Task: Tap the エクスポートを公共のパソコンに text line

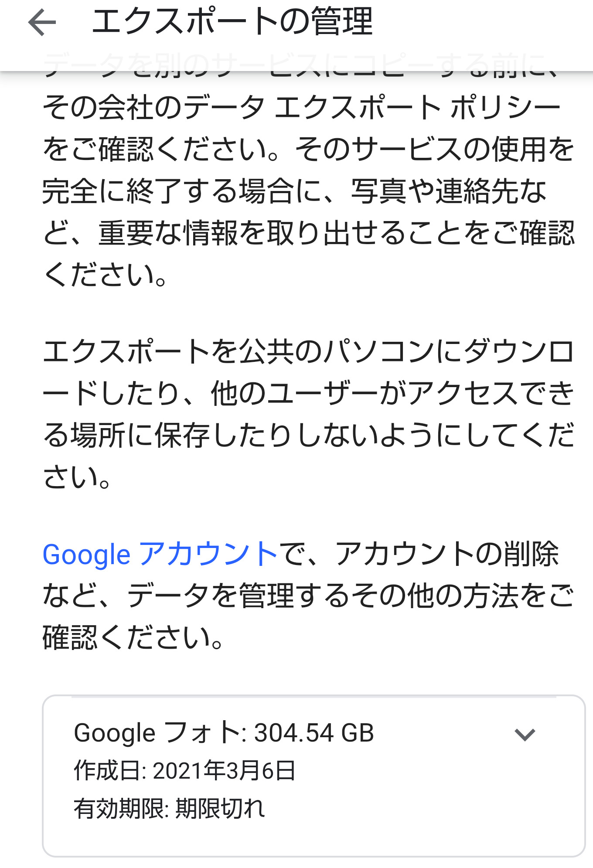Action: (x=308, y=352)
